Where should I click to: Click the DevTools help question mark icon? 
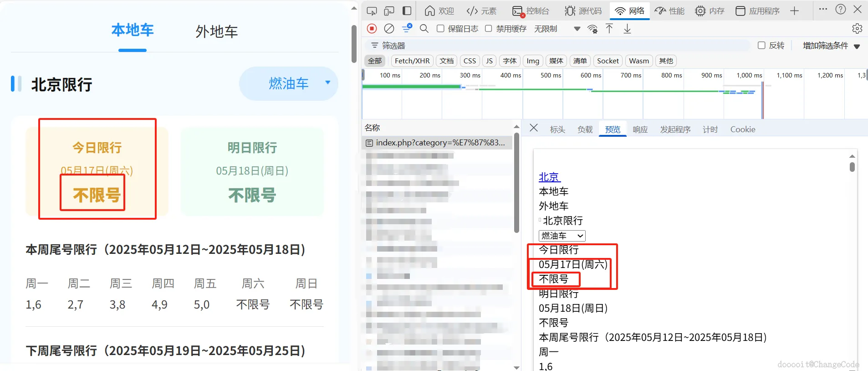coord(841,9)
